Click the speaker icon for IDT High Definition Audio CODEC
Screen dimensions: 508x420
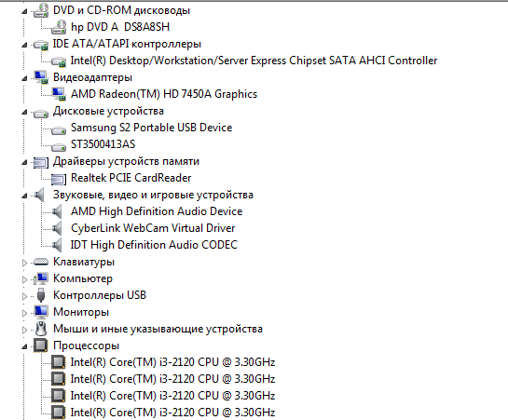tap(57, 245)
